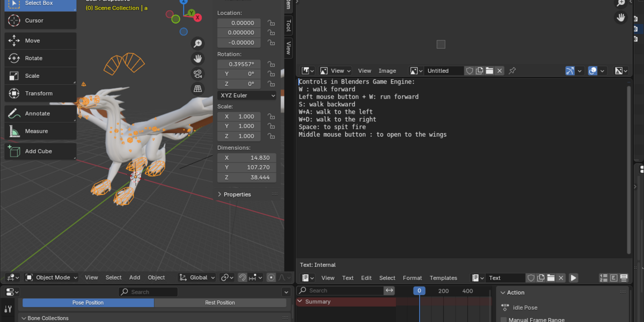
Task: Click the open text folder icon in text editor
Action: click(551, 278)
